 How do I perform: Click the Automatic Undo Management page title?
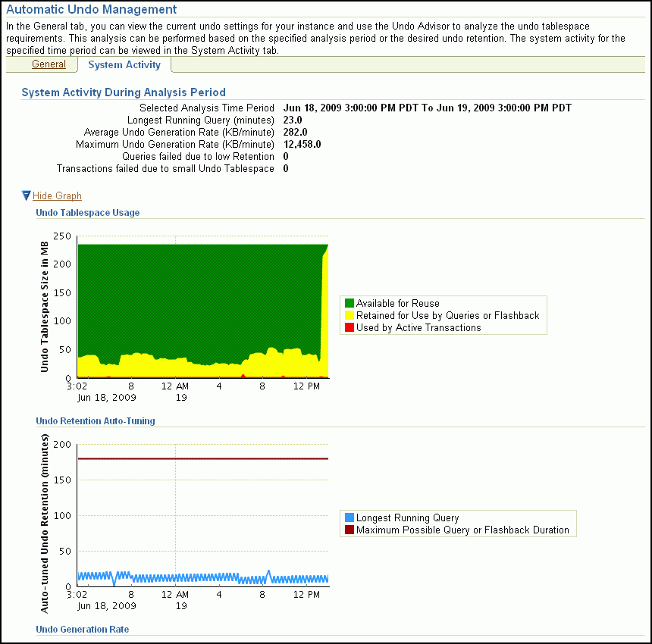point(91,9)
